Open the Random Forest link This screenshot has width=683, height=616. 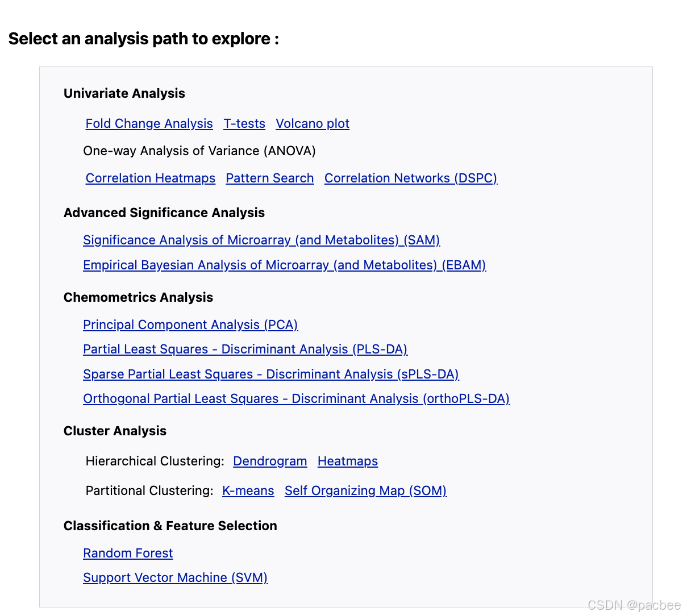tap(128, 553)
